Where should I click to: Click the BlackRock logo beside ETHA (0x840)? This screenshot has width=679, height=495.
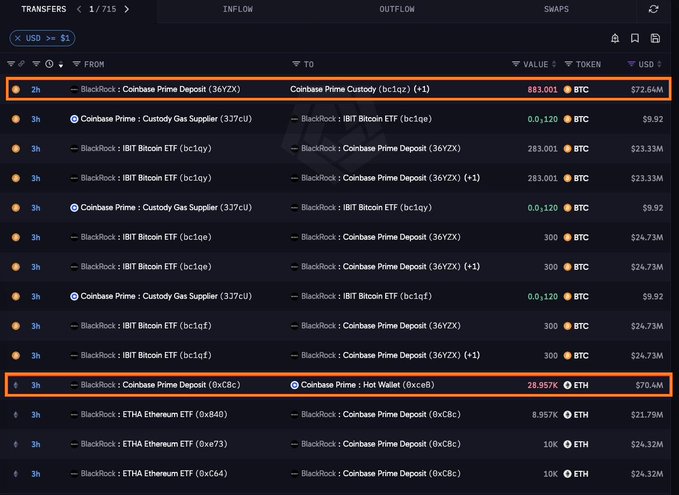pos(74,414)
